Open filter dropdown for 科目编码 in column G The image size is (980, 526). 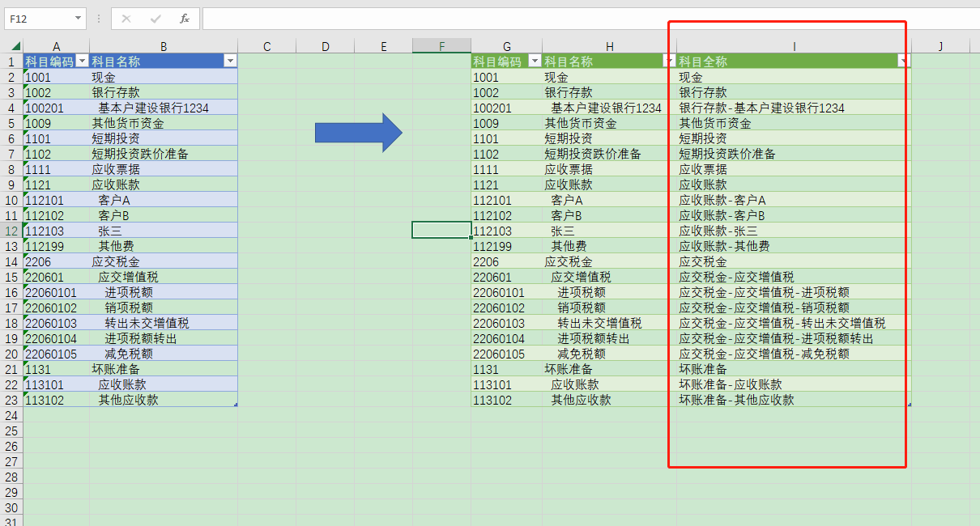click(x=535, y=62)
